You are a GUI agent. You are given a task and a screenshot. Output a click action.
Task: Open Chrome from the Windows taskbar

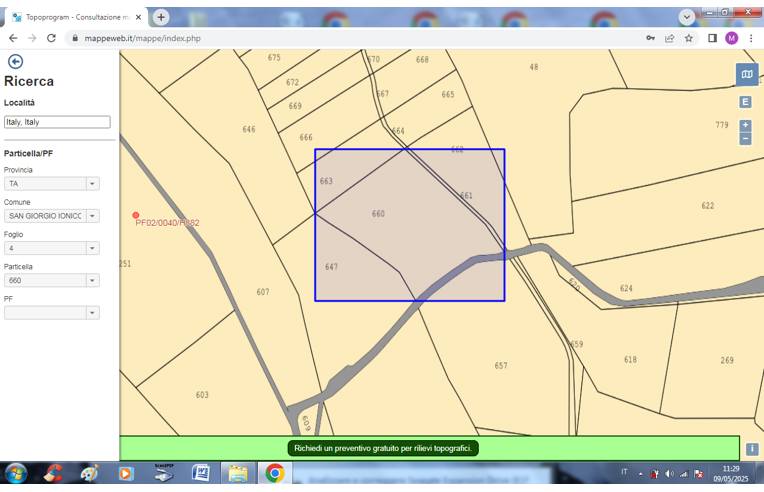pyautogui.click(x=274, y=474)
